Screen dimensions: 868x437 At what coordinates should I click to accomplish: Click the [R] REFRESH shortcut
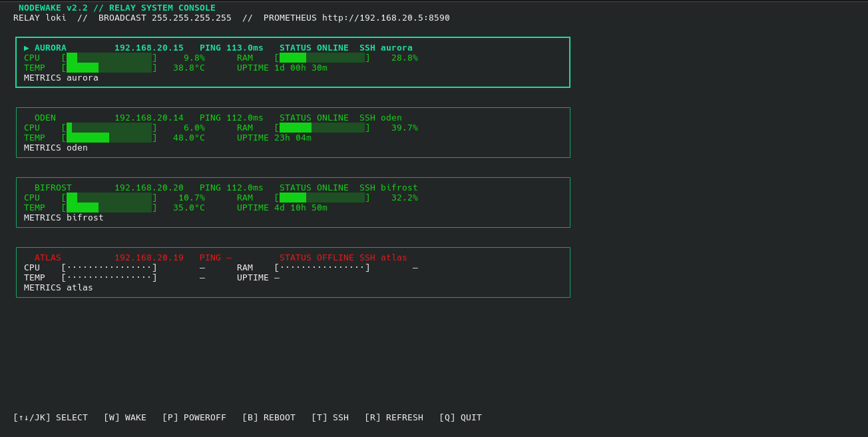pos(394,418)
